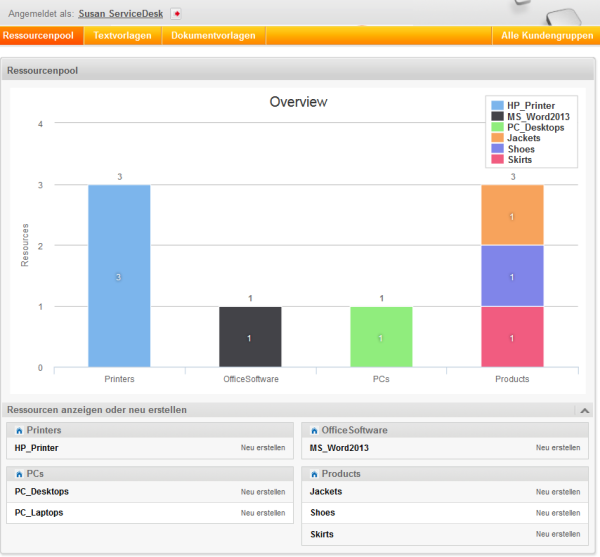Open the Jackets resource type

pyautogui.click(x=326, y=491)
